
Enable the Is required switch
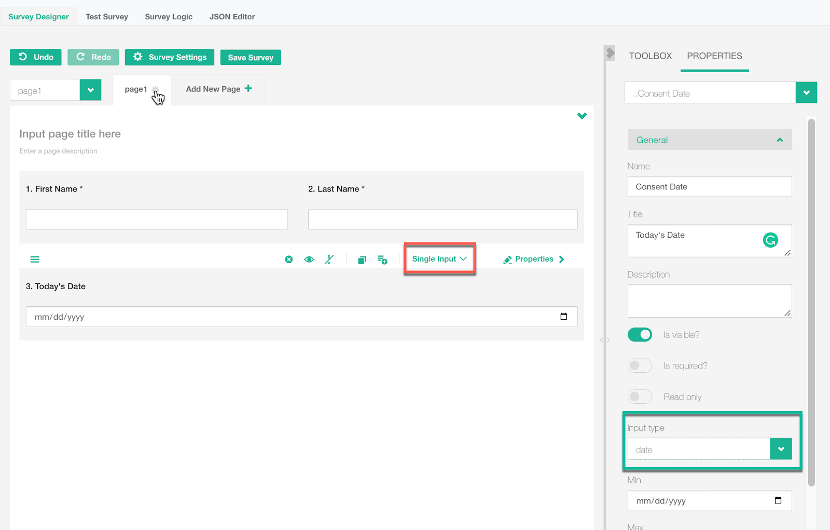(x=639, y=366)
